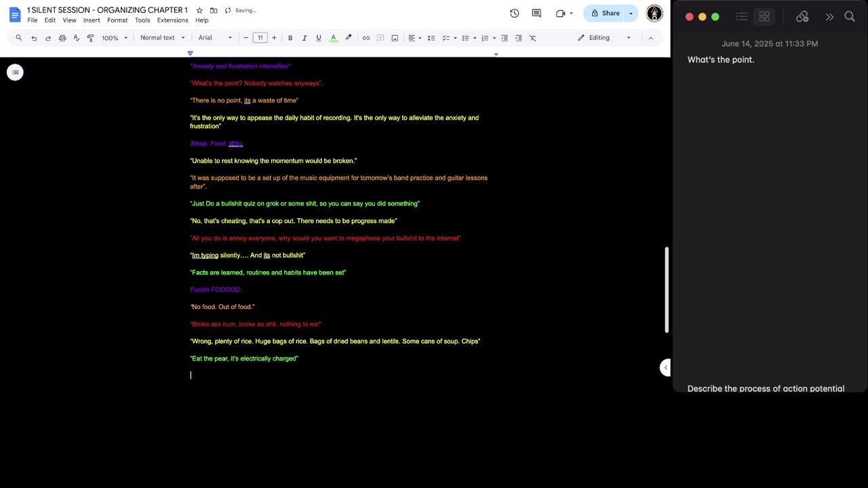Star the document next to its title
Viewport: 868px width, 488px height.
click(x=199, y=11)
